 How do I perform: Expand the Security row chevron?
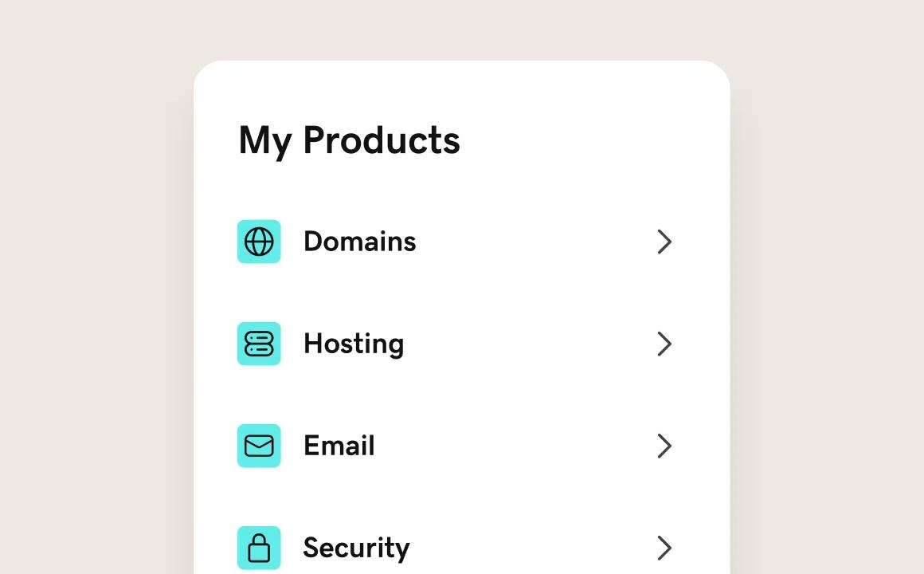click(x=664, y=548)
